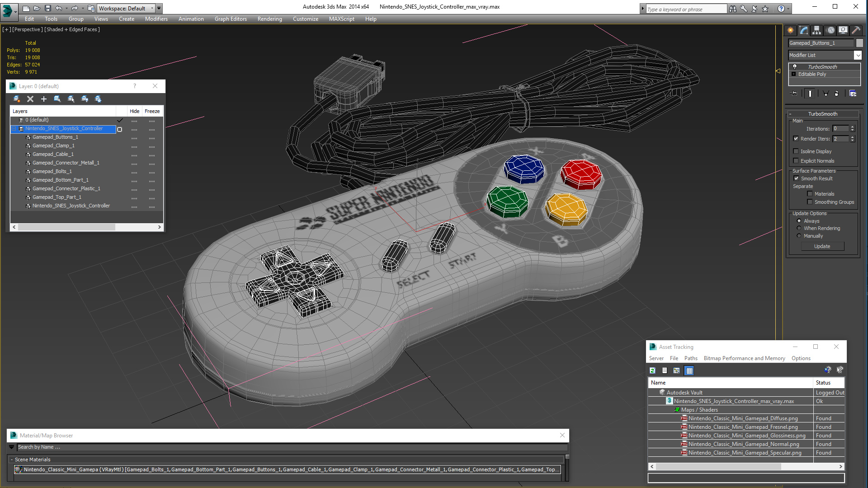The image size is (868, 488).
Task: Click the Hide column header in Layer dialog
Action: tap(135, 111)
